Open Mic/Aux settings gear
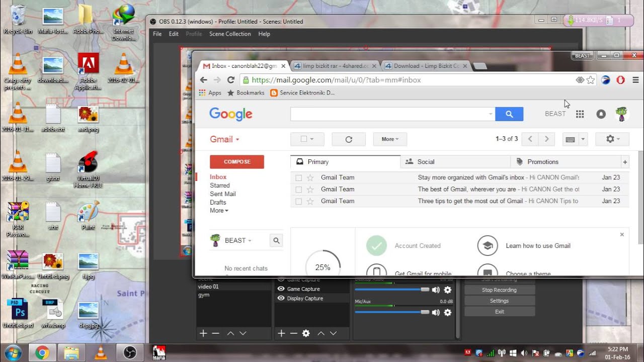The height and width of the screenshot is (362, 644). click(x=448, y=312)
